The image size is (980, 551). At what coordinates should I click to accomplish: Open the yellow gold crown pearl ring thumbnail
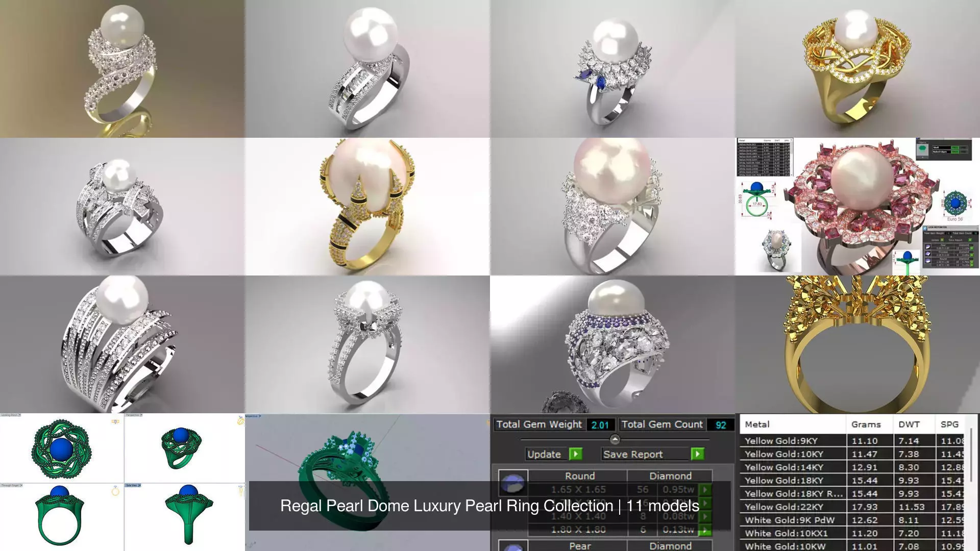click(x=367, y=207)
